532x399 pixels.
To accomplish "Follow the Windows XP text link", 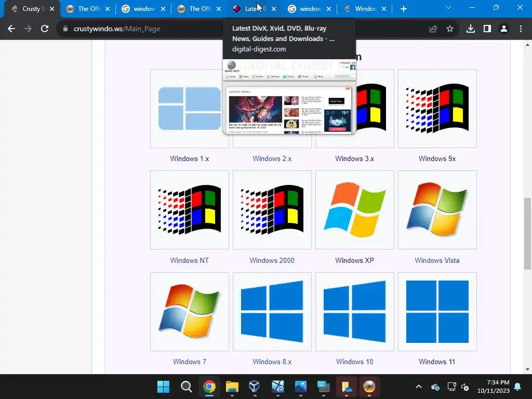I will (354, 261).
